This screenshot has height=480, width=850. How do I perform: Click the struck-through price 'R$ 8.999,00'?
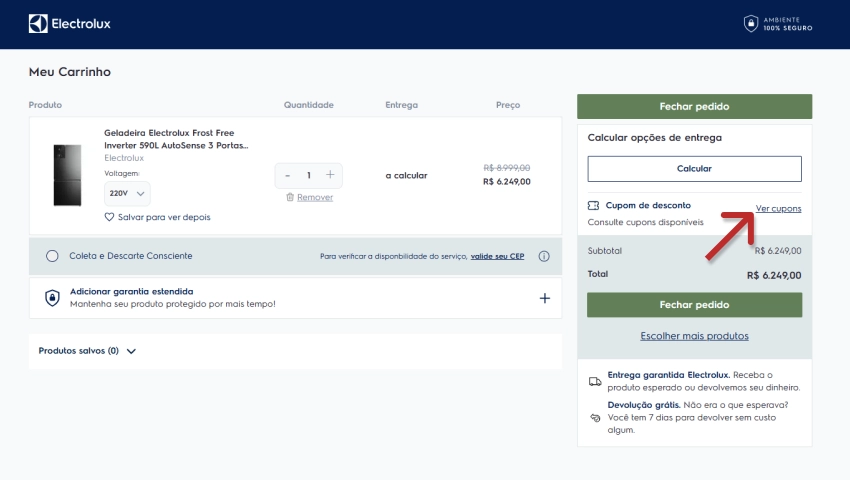click(506, 168)
